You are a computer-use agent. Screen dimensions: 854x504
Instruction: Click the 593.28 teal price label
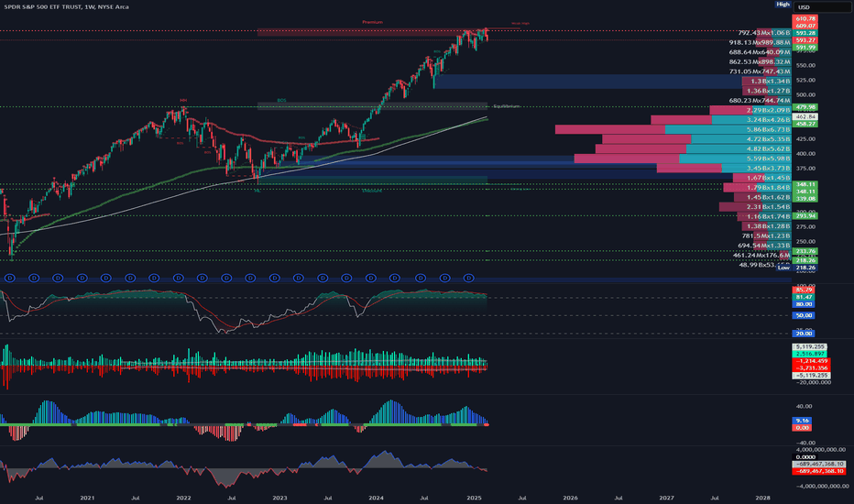click(x=805, y=33)
